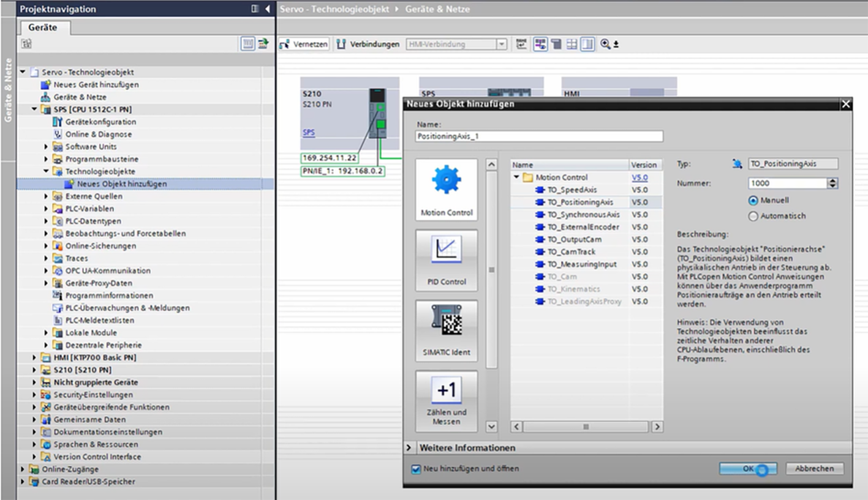Select the Automatisch radio button
Viewport: 868px width, 500px height.
point(753,216)
